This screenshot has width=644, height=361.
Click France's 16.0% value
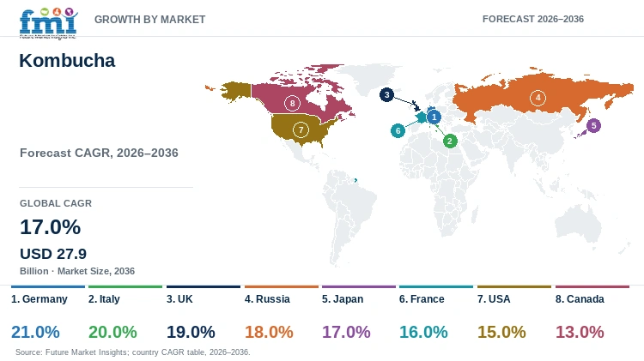[x=423, y=332]
